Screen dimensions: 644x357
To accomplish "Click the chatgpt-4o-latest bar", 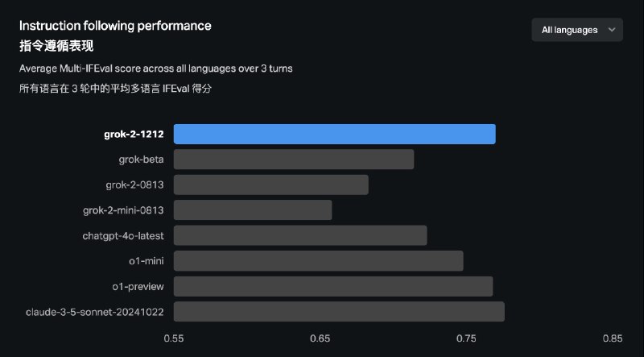I will click(300, 235).
